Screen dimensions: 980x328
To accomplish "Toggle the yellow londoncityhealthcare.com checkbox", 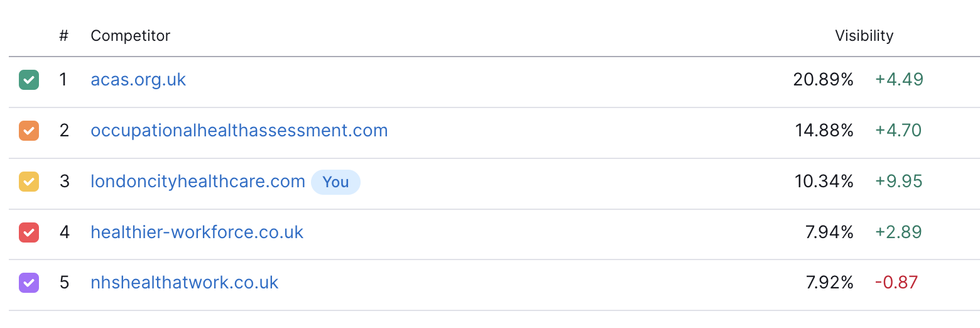I will pos(29,182).
